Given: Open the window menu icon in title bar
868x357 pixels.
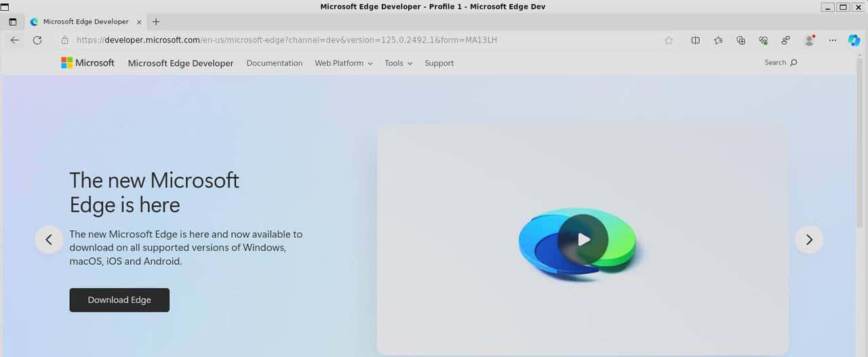Looking at the screenshot, I should point(4,6).
